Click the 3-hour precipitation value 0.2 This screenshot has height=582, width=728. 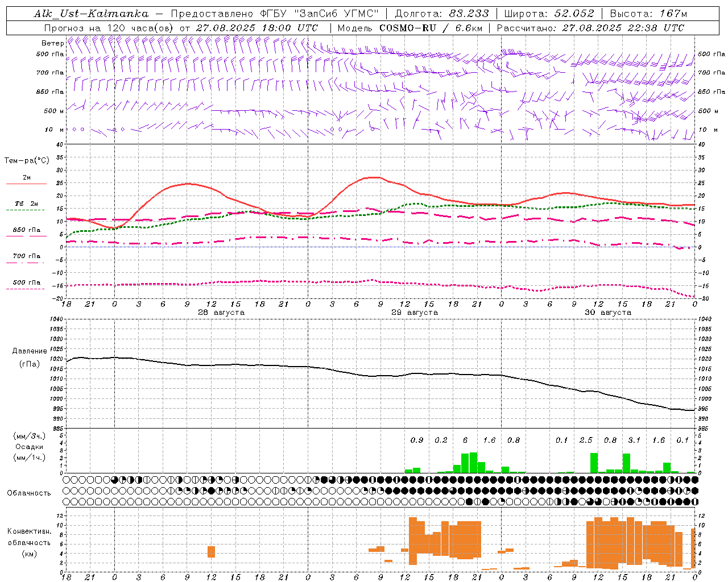pos(441,440)
